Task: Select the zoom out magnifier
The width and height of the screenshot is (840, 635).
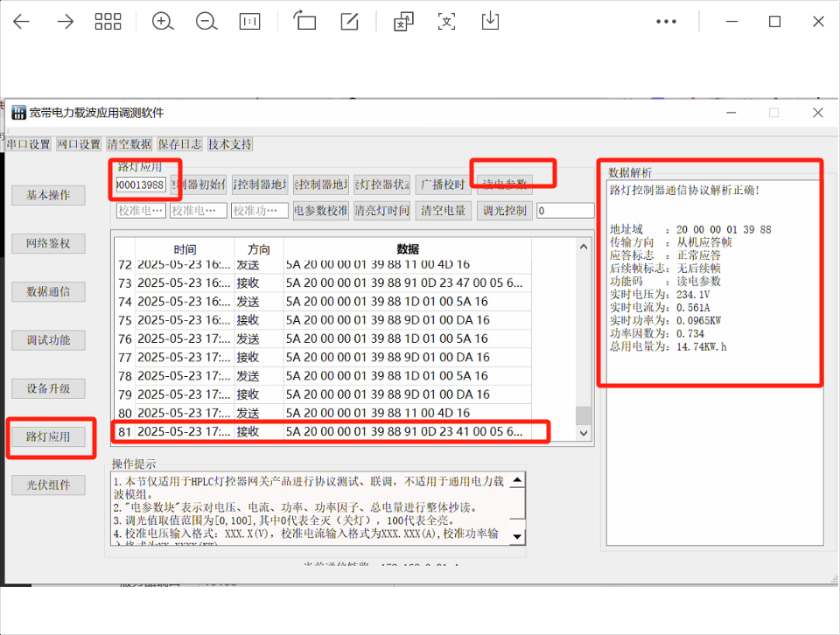Action: click(206, 21)
